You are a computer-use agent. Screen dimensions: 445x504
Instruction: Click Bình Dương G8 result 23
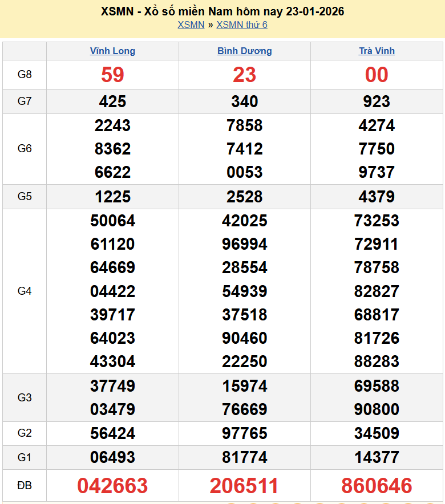[244, 75]
